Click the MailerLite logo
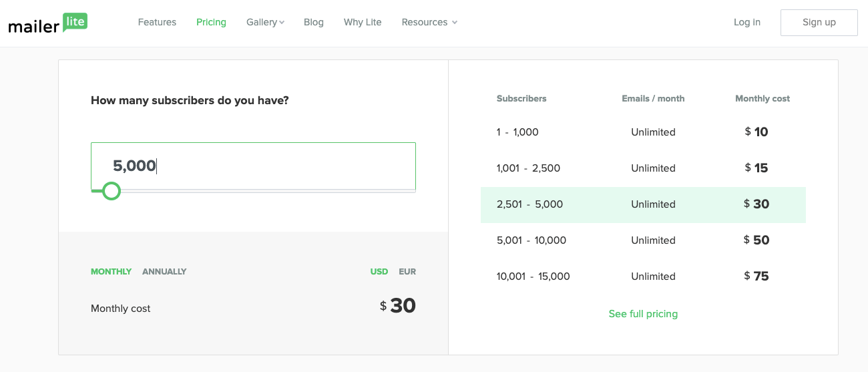Image resolution: width=868 pixels, height=372 pixels. pos(47,23)
